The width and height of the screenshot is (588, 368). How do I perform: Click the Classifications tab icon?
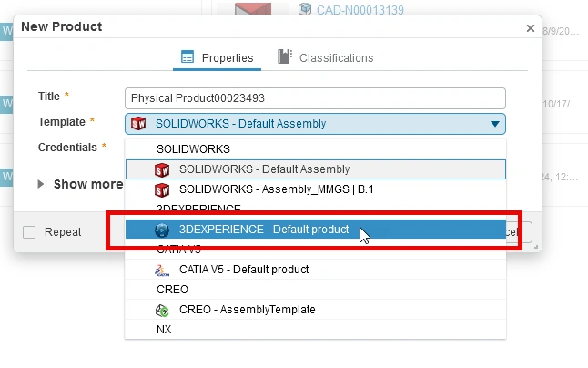coord(285,57)
